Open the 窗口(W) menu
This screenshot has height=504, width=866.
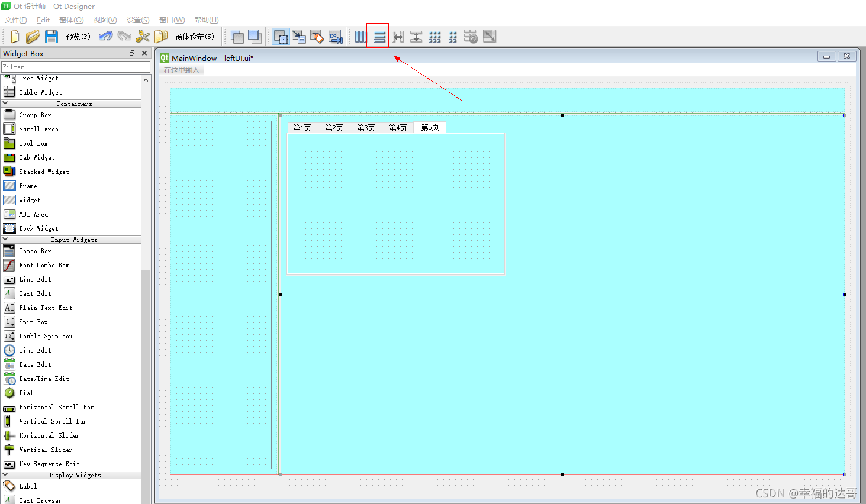tap(172, 20)
